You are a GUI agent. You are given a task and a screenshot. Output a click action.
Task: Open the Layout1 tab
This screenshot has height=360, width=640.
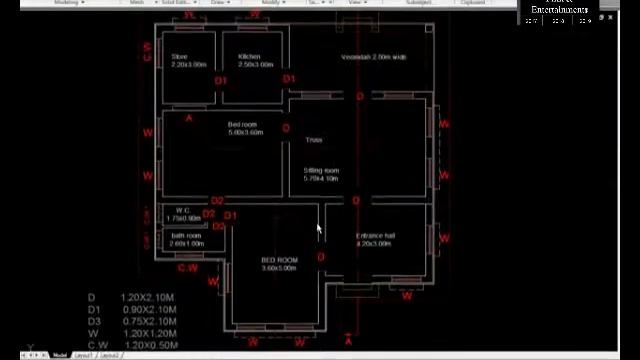click(84, 356)
